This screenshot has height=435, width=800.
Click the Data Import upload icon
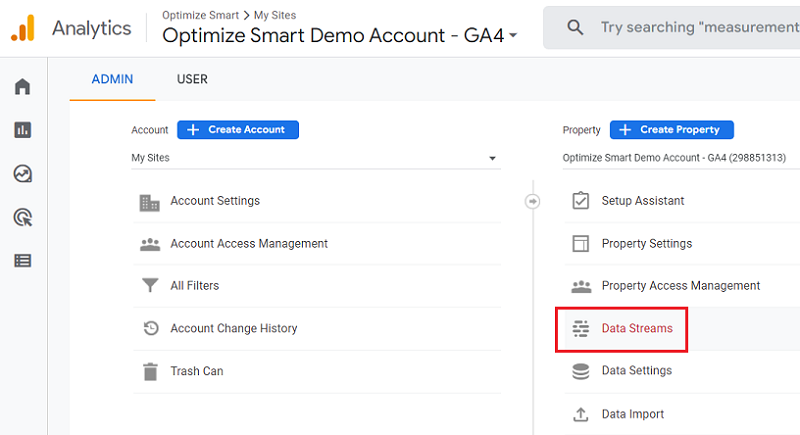tap(581, 414)
